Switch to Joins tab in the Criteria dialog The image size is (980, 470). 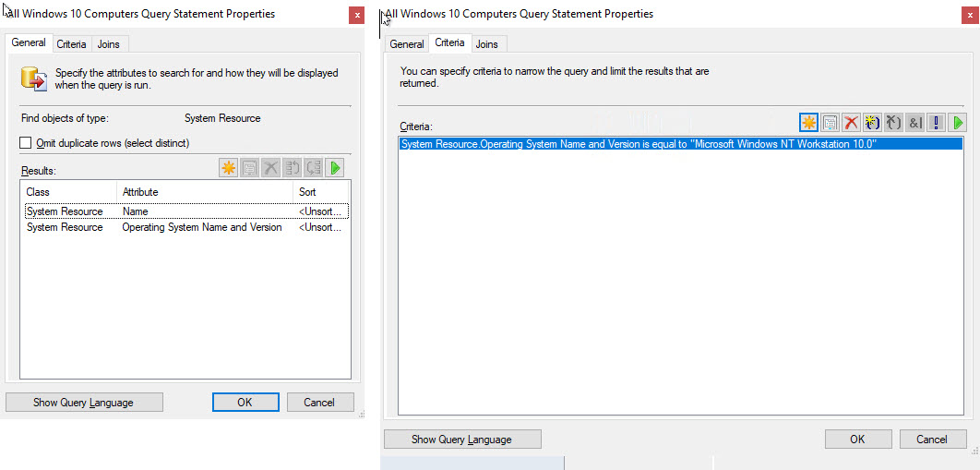[x=487, y=44]
